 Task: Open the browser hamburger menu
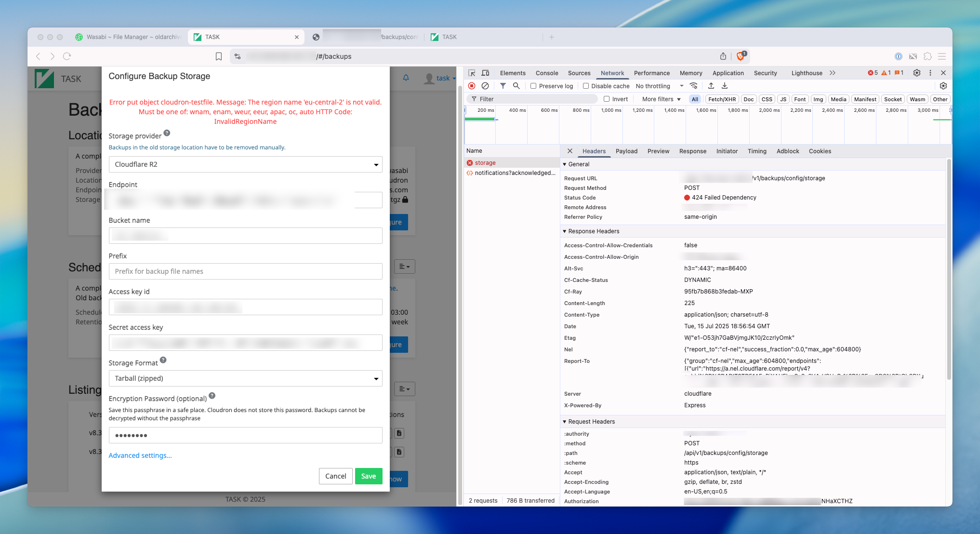(942, 56)
